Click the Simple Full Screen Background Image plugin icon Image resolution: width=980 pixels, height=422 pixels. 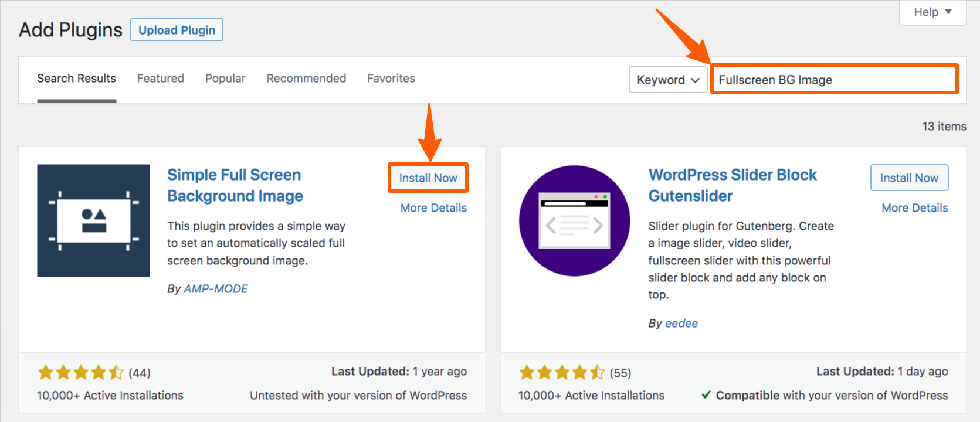coord(93,220)
